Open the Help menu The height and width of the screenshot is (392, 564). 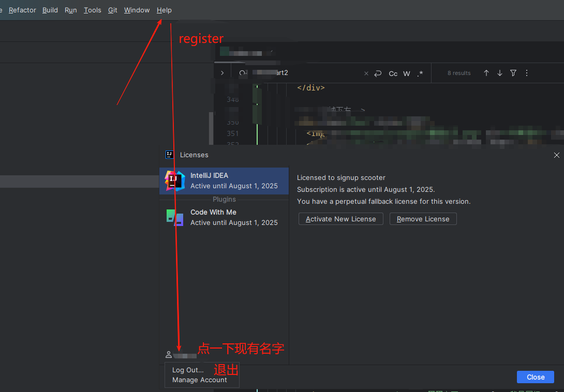tap(164, 10)
